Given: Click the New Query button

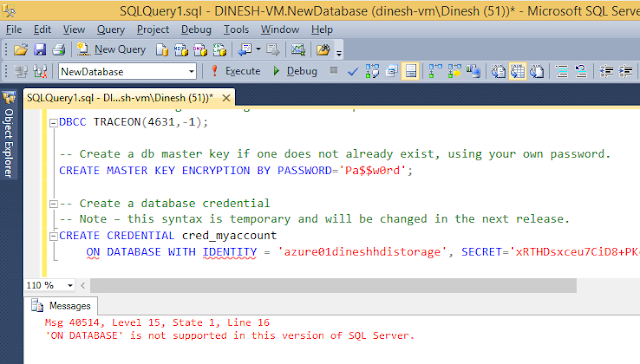Looking at the screenshot, I should 112,50.
